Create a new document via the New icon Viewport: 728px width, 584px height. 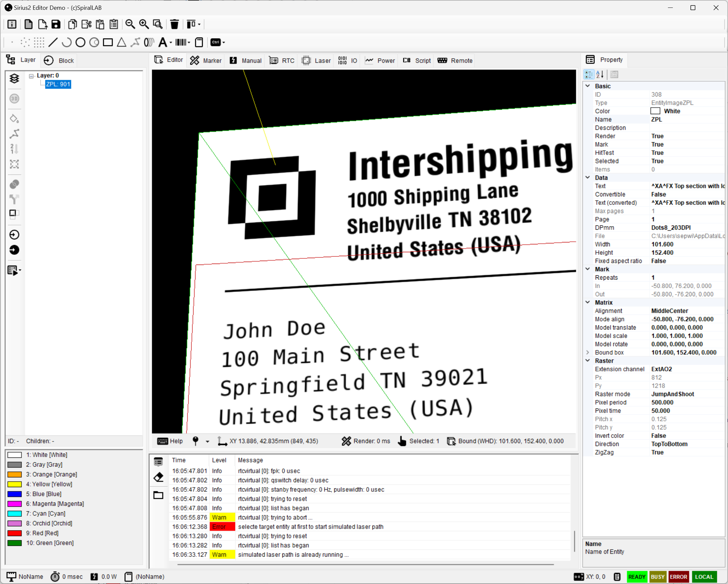tap(29, 24)
